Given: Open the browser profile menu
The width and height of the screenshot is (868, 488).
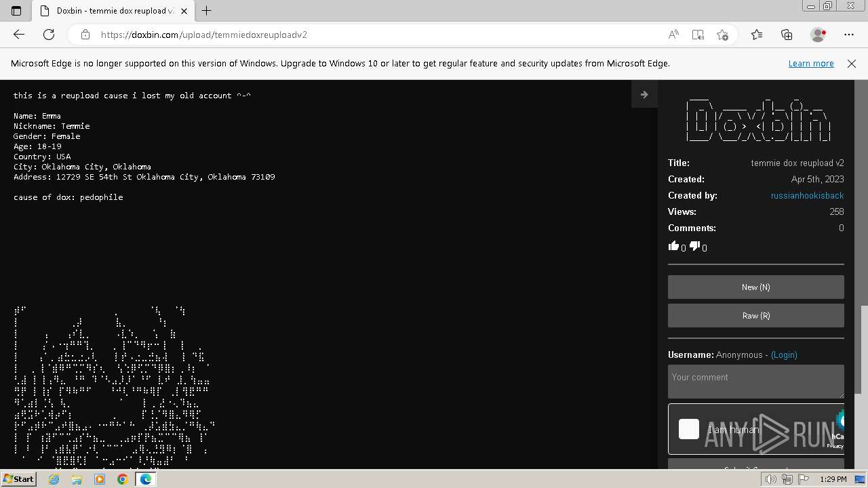Looking at the screenshot, I should click(818, 35).
